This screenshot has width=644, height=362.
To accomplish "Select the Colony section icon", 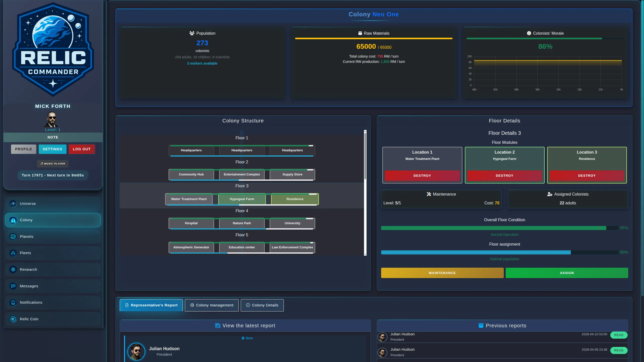I will click(x=13, y=220).
